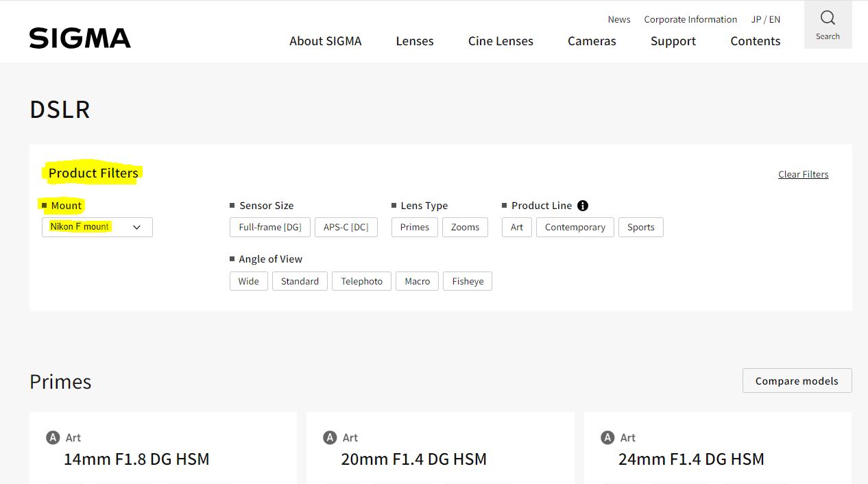
Task: Toggle the APS-C [DC] sensor filter
Action: coord(346,227)
